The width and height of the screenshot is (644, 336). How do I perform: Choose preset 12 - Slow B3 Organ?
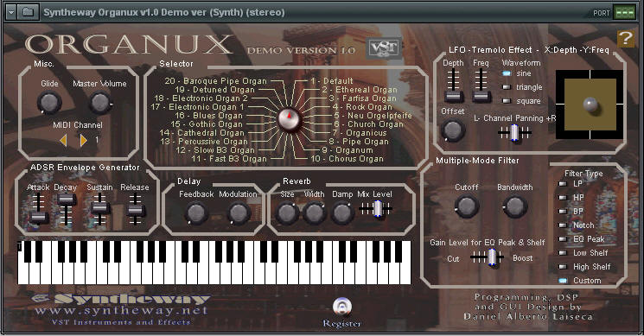pyautogui.click(x=215, y=150)
